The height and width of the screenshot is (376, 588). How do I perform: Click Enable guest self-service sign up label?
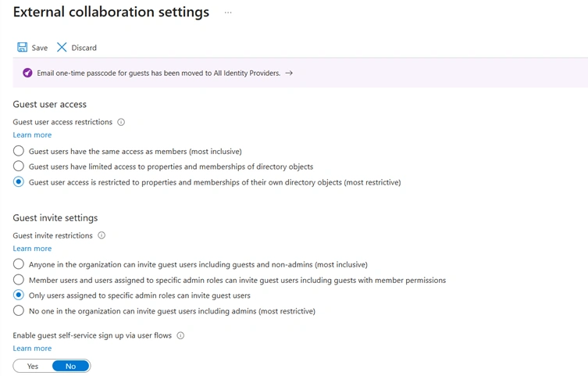92,335
